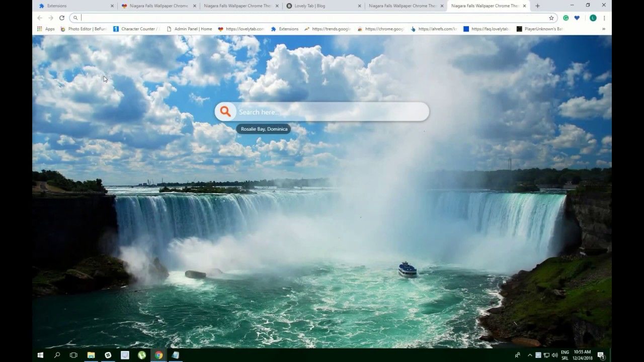
Task: Open the clock showing 10:55 AM
Action: coord(582,355)
